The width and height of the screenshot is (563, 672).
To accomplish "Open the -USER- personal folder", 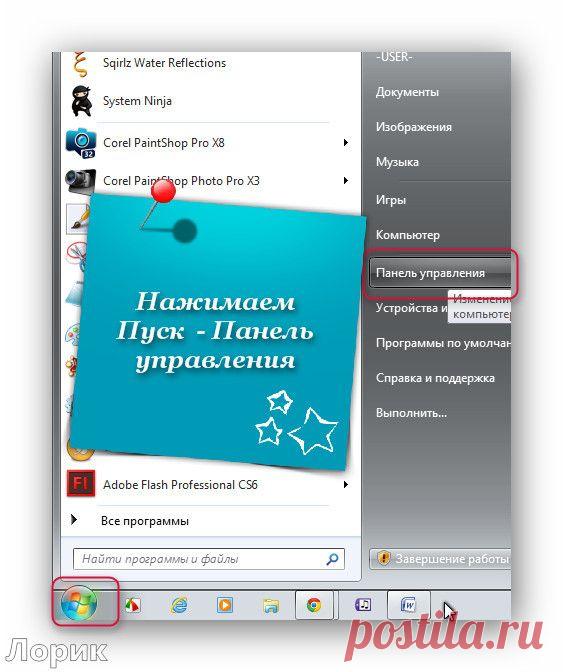I will [394, 57].
